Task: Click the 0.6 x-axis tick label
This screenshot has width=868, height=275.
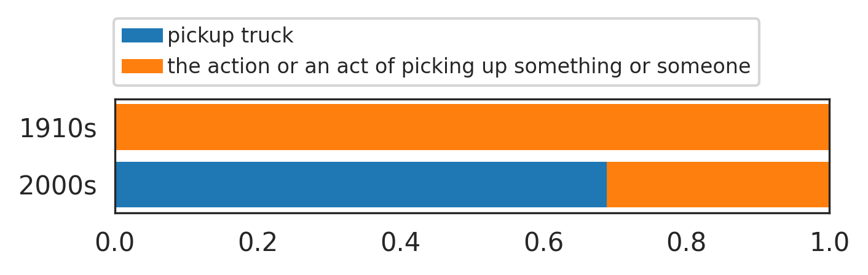Action: 544,244
